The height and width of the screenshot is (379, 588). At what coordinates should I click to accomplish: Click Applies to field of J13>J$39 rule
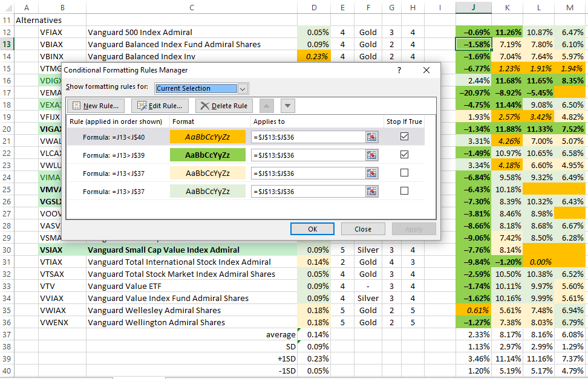(309, 155)
